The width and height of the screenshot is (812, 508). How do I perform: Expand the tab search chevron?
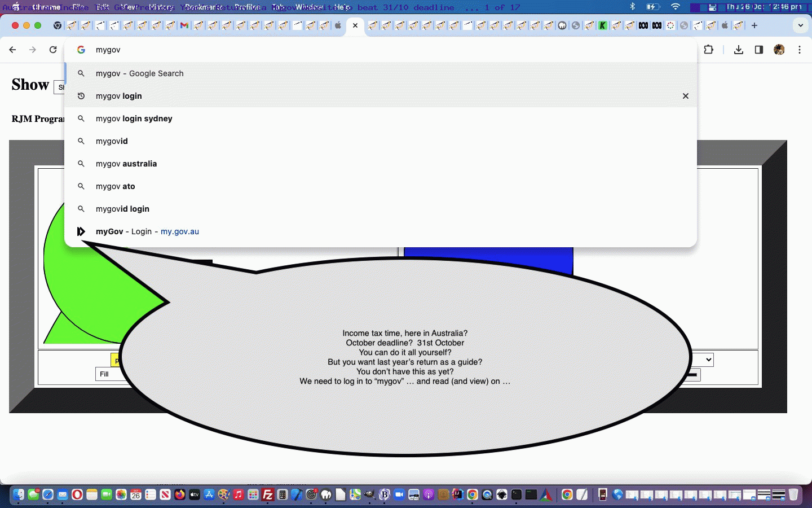[x=801, y=25]
